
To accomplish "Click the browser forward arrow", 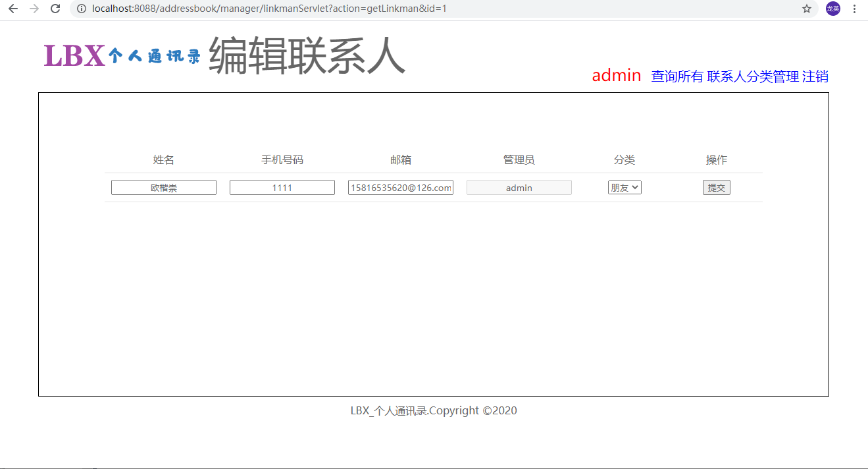I will pos(34,9).
